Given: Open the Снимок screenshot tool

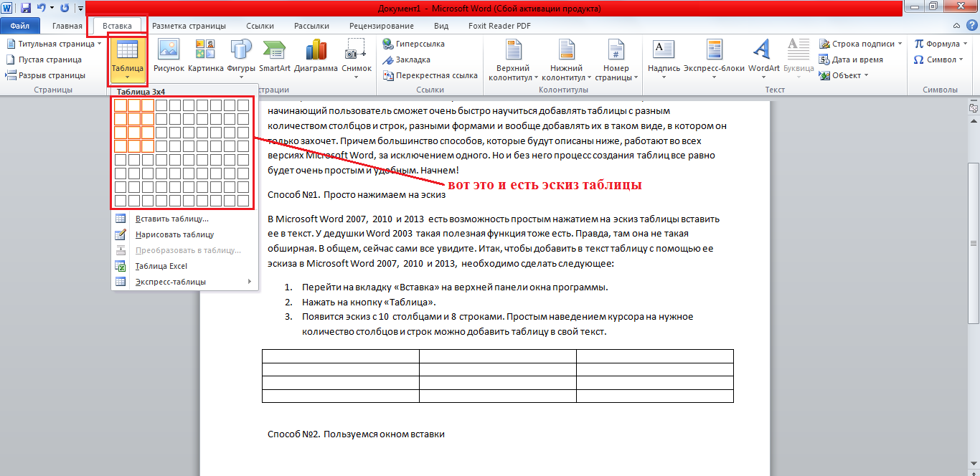Looking at the screenshot, I should tap(357, 58).
